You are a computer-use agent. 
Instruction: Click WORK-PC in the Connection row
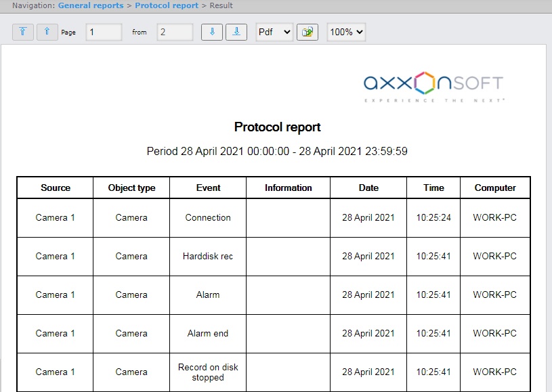pos(495,218)
